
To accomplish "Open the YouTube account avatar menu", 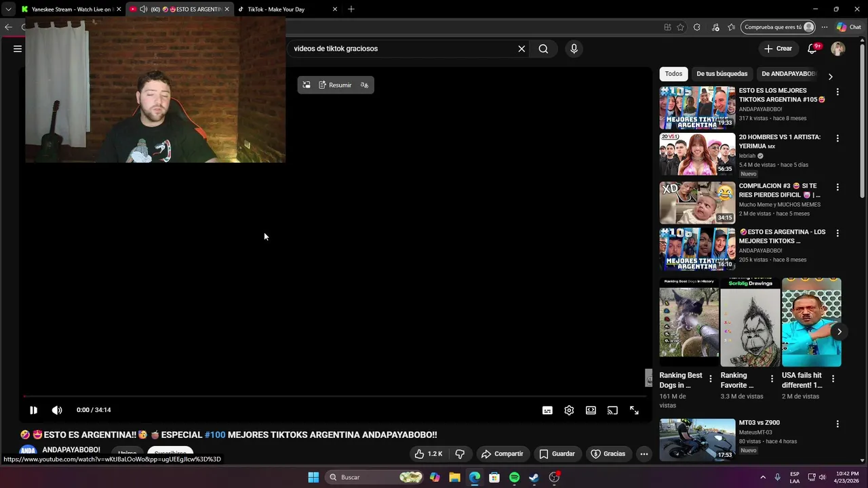I will pyautogui.click(x=838, y=49).
